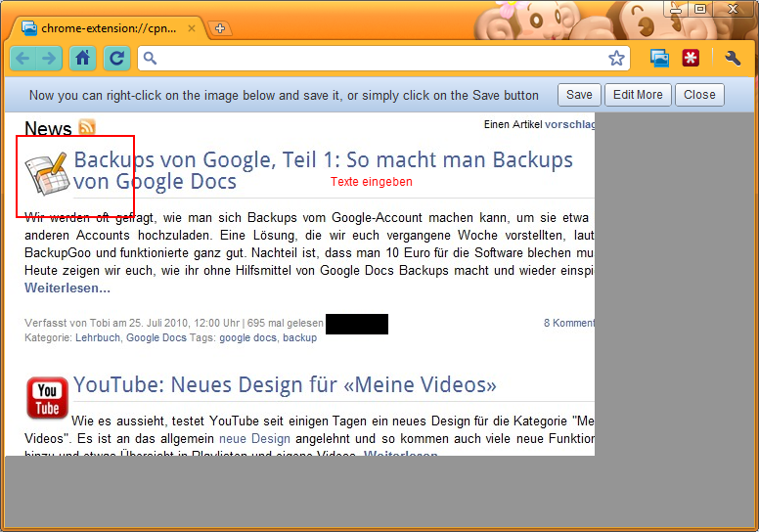Minimize the browser window
Image resolution: width=759 pixels, height=532 pixels.
(676, 9)
